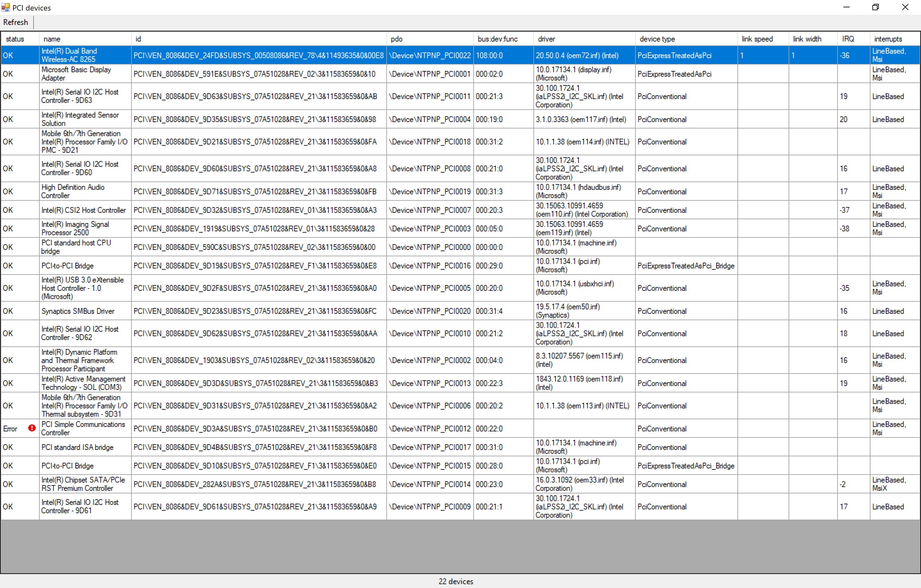Maximize or restore the PCI devices window
The height and width of the screenshot is (588, 921).
pyautogui.click(x=876, y=7)
